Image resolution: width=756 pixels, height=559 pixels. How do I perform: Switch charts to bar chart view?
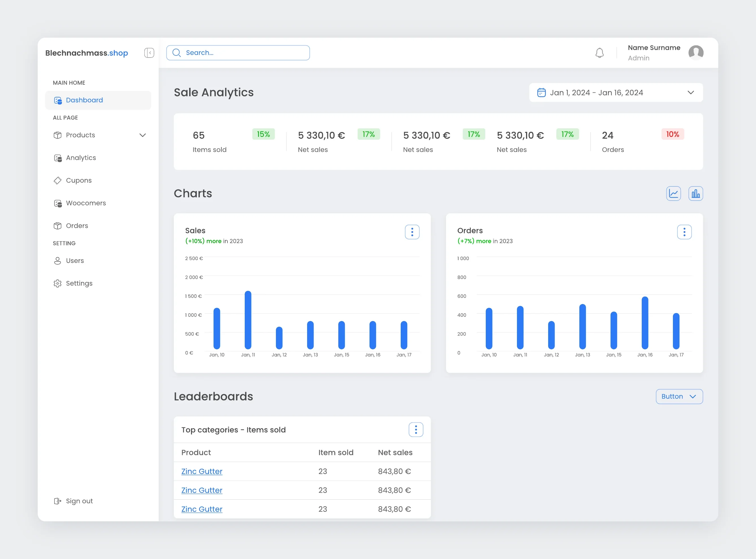[x=696, y=194]
